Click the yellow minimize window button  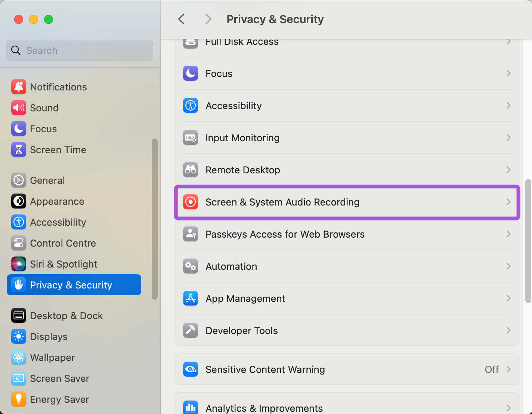(34, 19)
